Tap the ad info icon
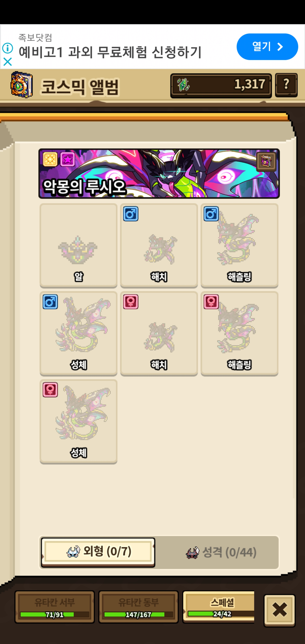 click(x=7, y=48)
